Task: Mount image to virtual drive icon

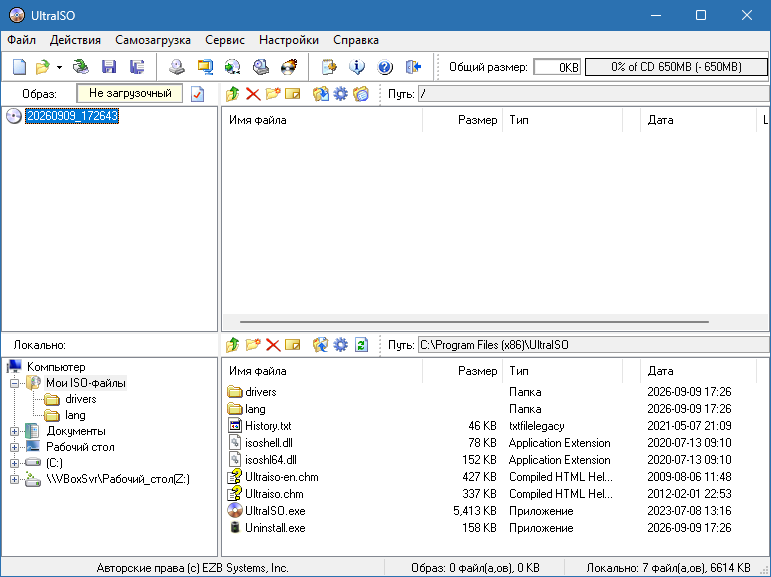Action: click(261, 66)
